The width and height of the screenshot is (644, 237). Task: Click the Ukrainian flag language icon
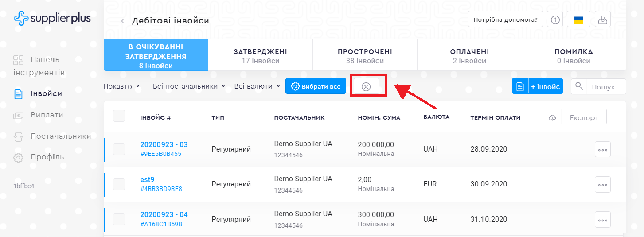(x=578, y=19)
